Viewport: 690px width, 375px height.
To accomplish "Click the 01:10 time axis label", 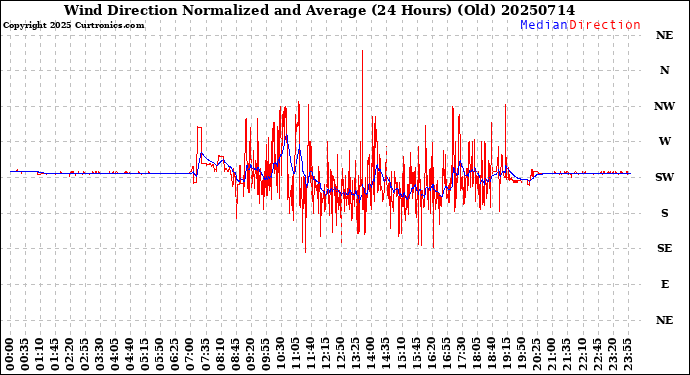I will coord(40,354).
